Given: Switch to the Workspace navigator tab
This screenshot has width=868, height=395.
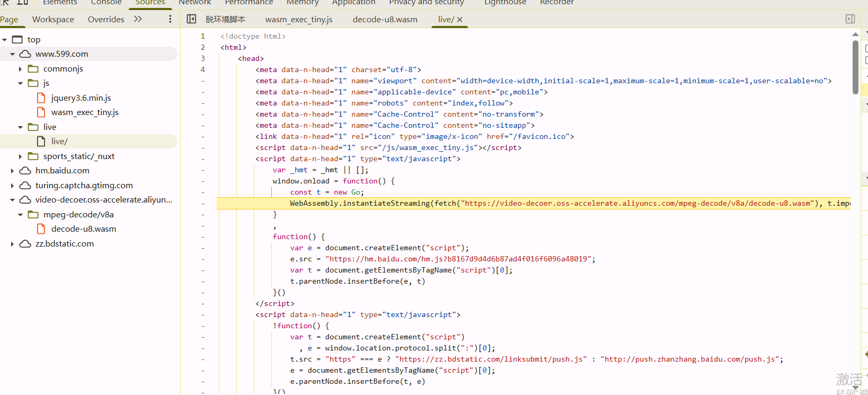Looking at the screenshot, I should click(53, 20).
